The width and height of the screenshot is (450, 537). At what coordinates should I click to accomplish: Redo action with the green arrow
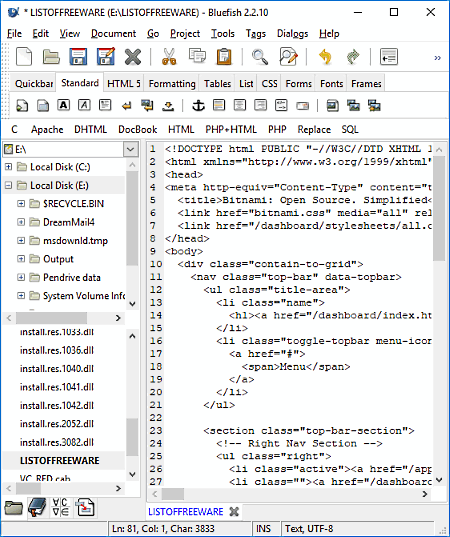tap(353, 57)
